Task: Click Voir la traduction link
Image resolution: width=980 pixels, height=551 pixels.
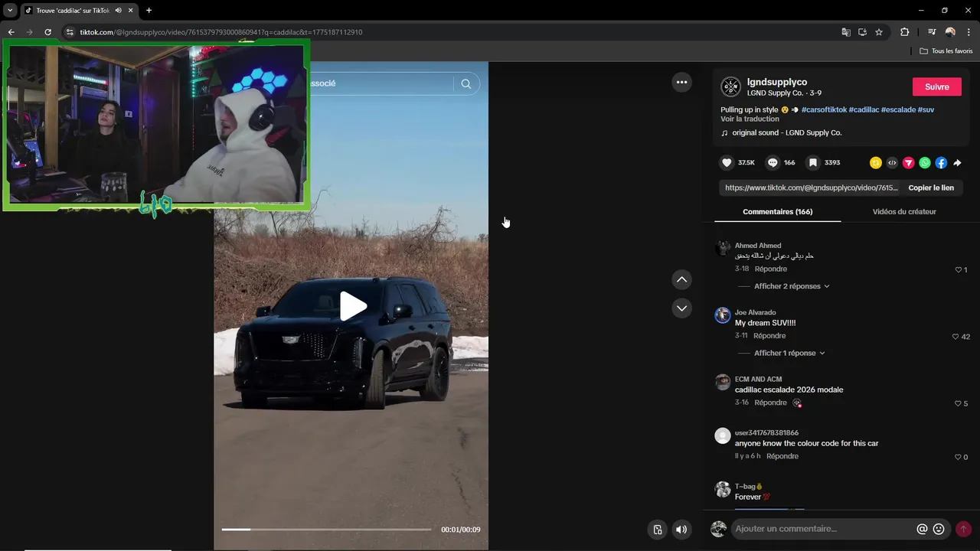Action: [x=750, y=119]
